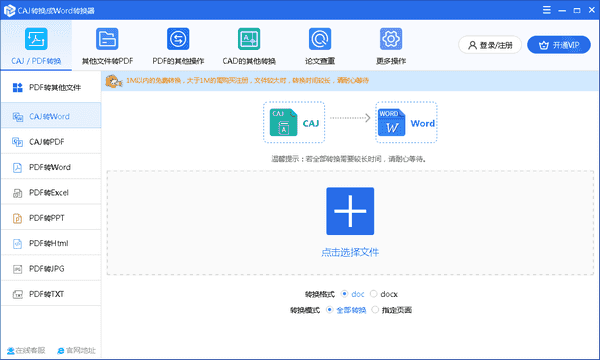
Task: Open PDF转JPG sidebar item
Action: pos(51,269)
